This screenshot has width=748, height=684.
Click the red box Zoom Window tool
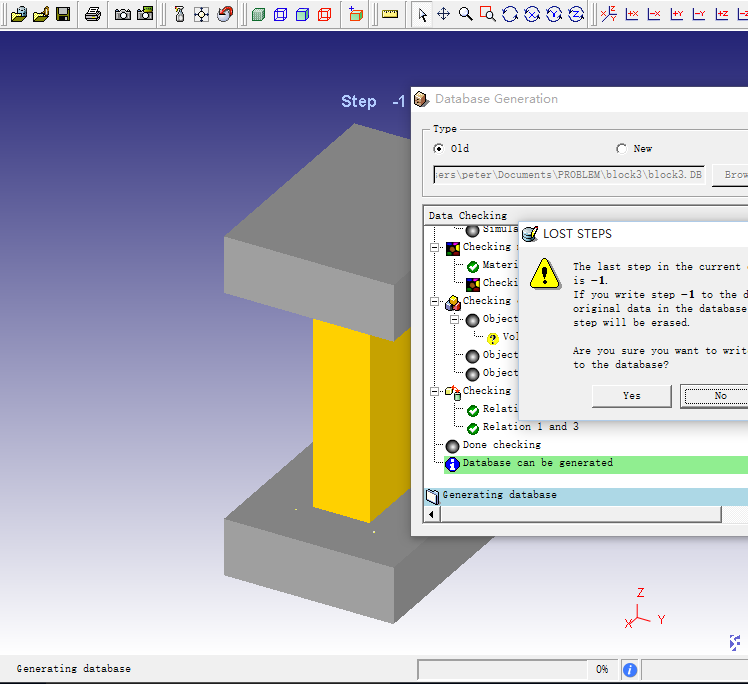pyautogui.click(x=487, y=14)
